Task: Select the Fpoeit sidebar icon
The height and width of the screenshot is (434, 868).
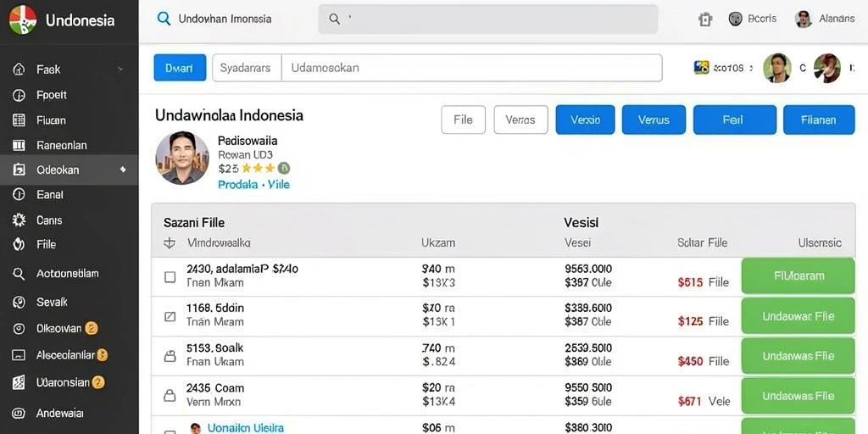Action: click(19, 95)
